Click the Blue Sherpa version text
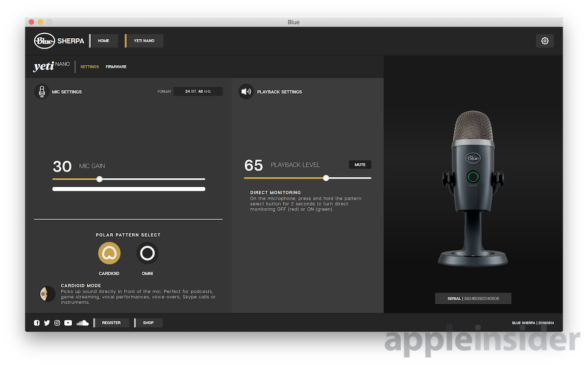Image resolution: width=588 pixels, height=365 pixels. 533,323
